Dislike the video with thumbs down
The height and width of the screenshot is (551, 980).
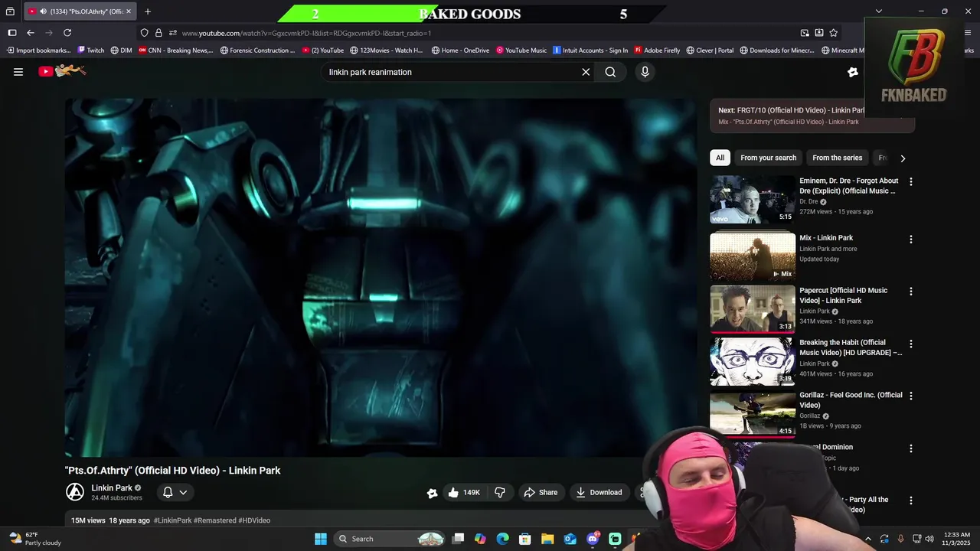500,492
